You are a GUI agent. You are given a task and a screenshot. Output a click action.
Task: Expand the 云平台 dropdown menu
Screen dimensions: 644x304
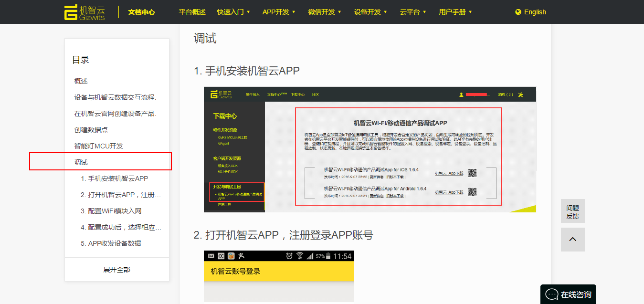[413, 12]
